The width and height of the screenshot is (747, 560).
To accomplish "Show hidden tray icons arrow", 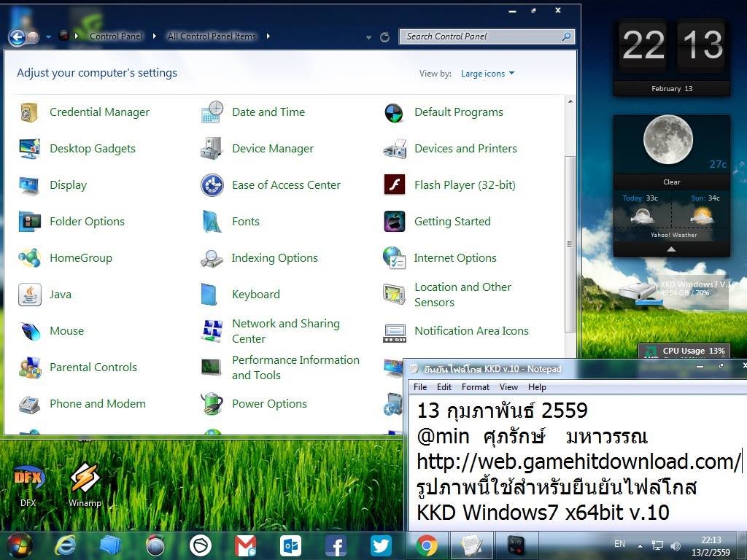I will (x=640, y=545).
